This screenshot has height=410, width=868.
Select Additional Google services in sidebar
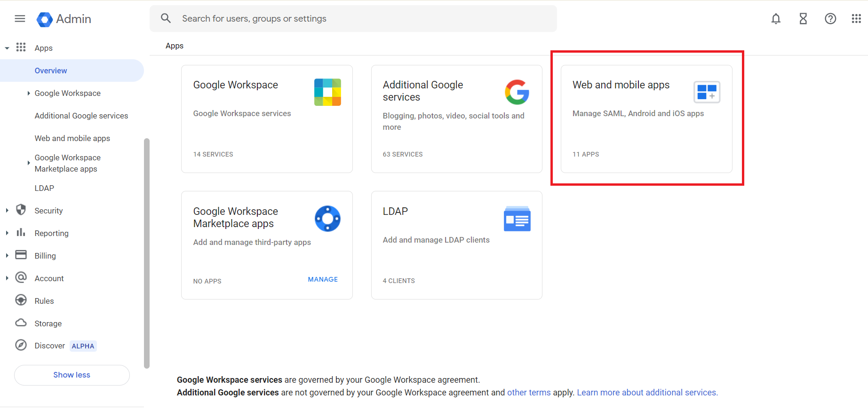[81, 116]
